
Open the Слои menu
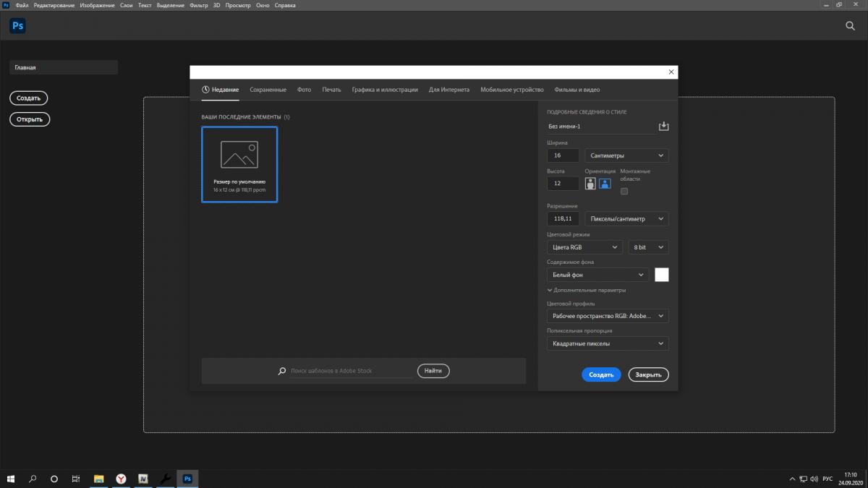[127, 5]
